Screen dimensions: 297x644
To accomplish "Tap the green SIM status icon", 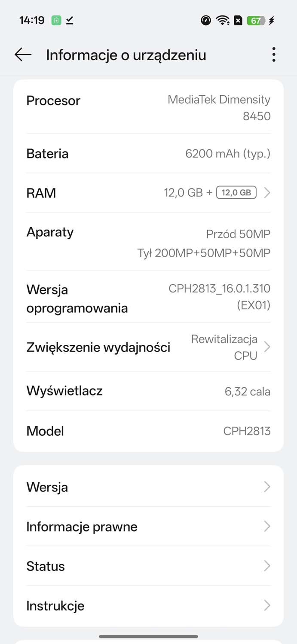I will click(x=56, y=20).
